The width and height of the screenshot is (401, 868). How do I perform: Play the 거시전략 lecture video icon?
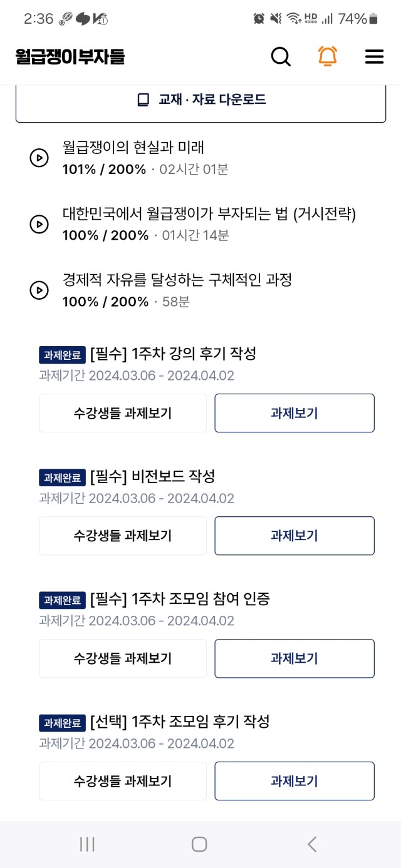tap(39, 224)
